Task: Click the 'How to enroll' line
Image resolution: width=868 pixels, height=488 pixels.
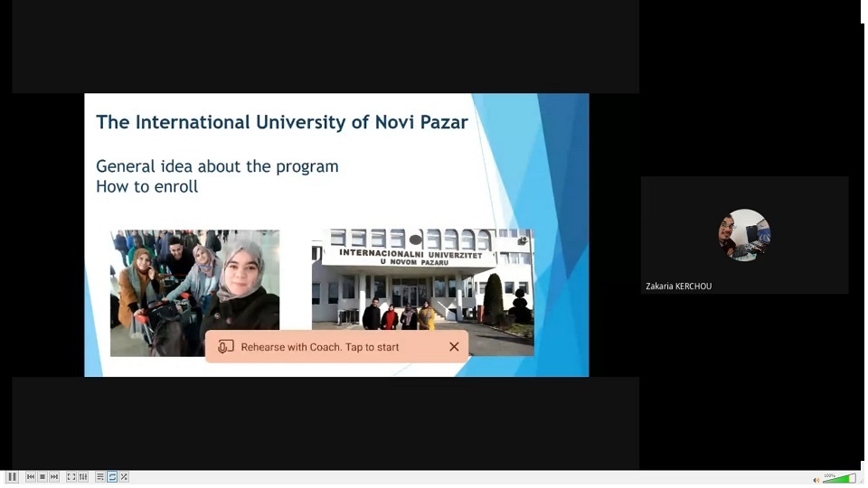Action: point(146,186)
